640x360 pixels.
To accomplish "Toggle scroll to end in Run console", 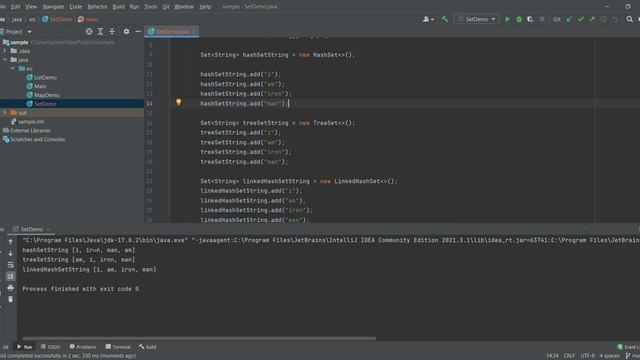I will (x=11, y=276).
